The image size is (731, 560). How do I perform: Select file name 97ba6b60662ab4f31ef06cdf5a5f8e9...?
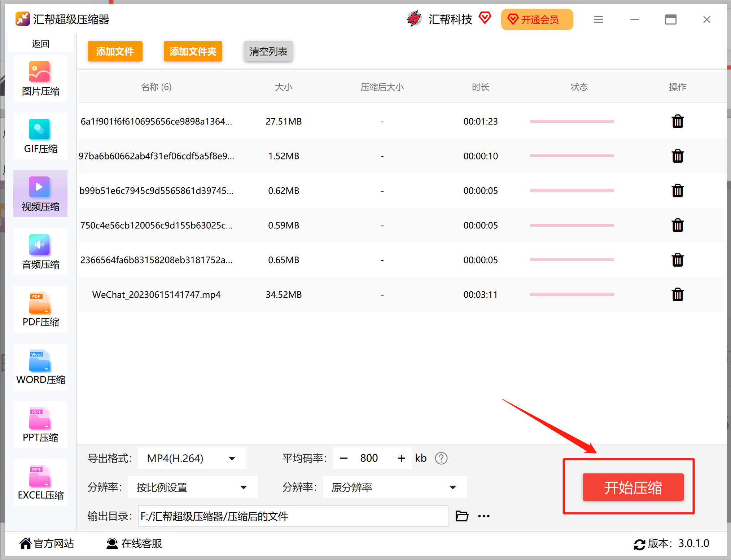coord(156,156)
